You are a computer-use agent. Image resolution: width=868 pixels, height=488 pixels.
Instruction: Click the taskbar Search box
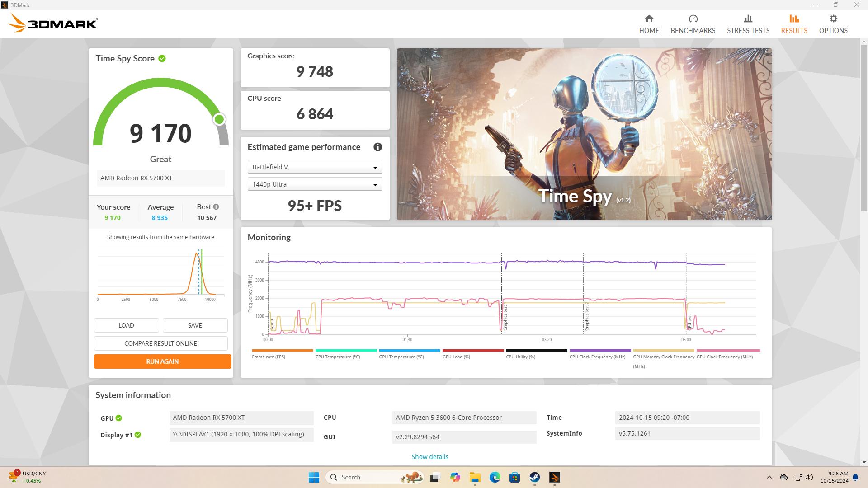[x=374, y=477]
